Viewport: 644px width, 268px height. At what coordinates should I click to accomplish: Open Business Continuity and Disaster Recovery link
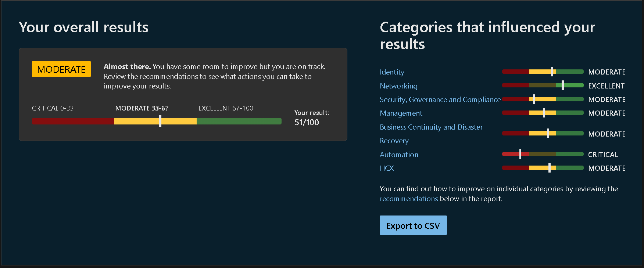pos(431,134)
